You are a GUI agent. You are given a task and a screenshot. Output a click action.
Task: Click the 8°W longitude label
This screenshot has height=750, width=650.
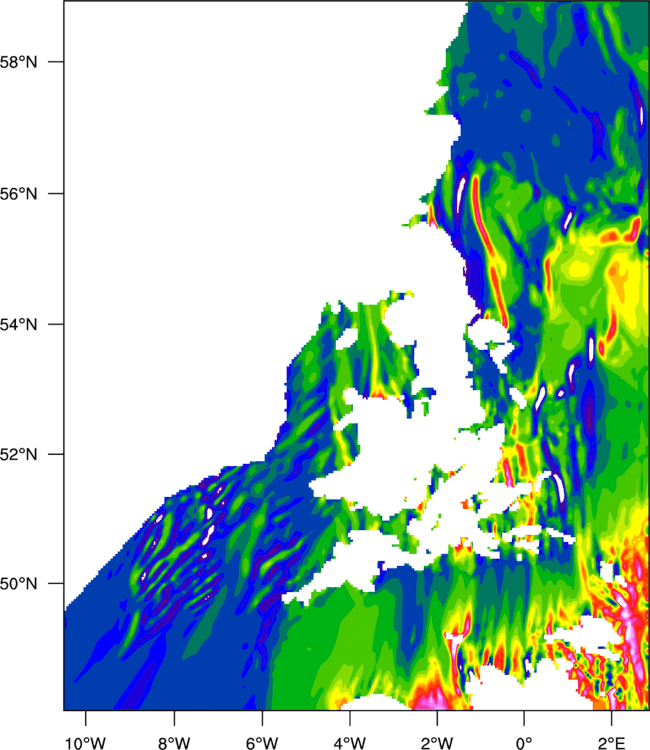click(174, 743)
